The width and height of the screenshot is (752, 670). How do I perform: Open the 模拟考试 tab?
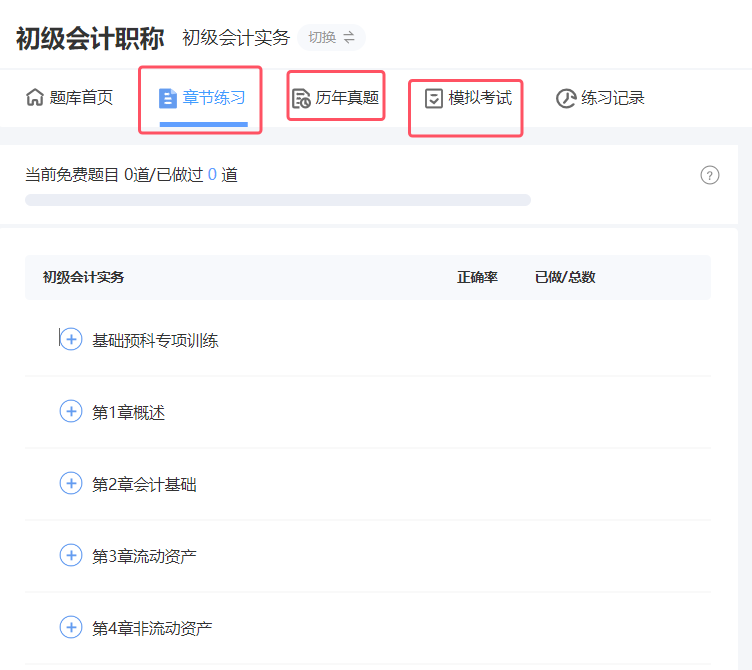[480, 98]
